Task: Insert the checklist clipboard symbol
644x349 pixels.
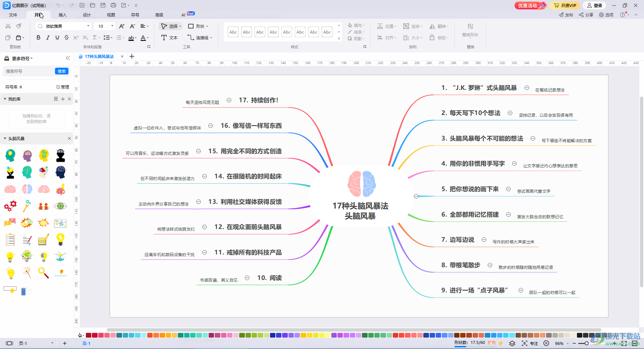Action: click(10, 239)
